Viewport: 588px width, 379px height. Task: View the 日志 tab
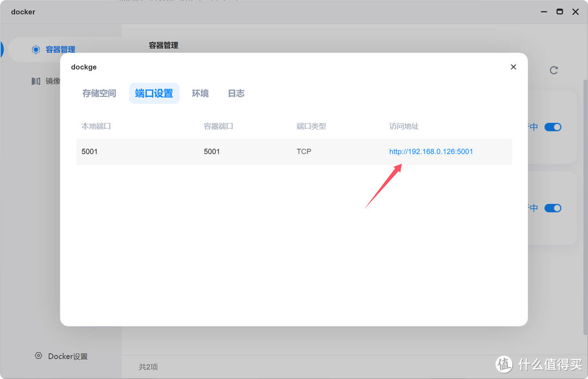[x=236, y=93]
